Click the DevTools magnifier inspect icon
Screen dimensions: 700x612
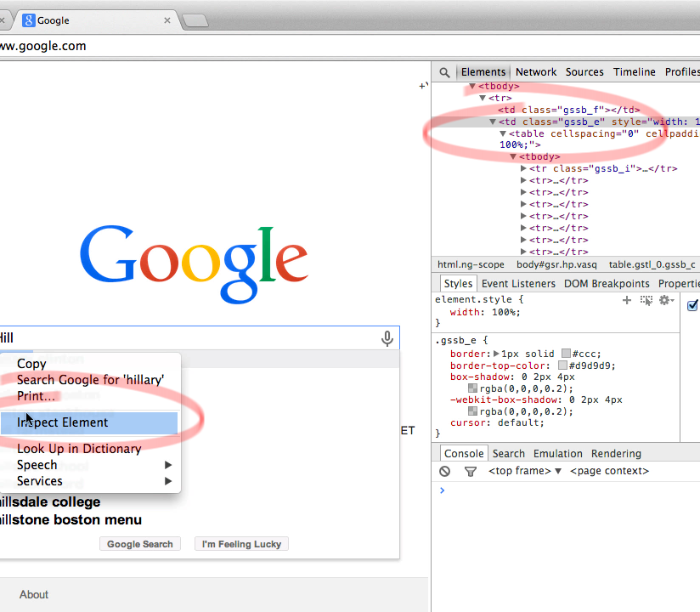point(444,72)
